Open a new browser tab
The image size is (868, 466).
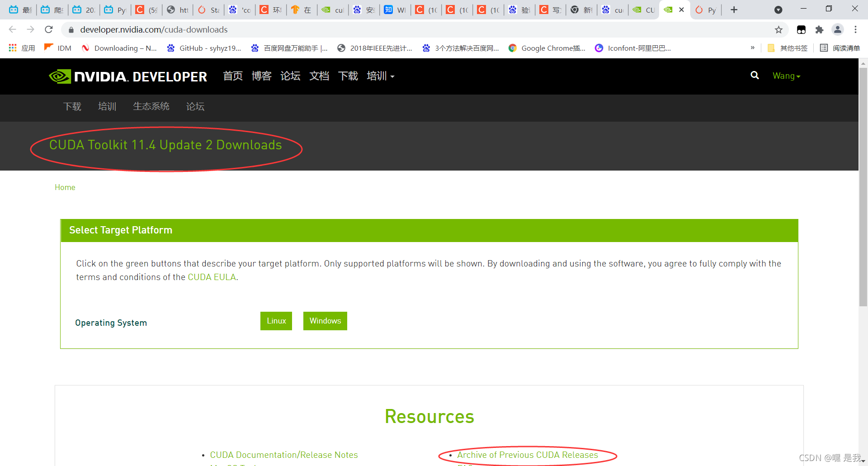[734, 10]
